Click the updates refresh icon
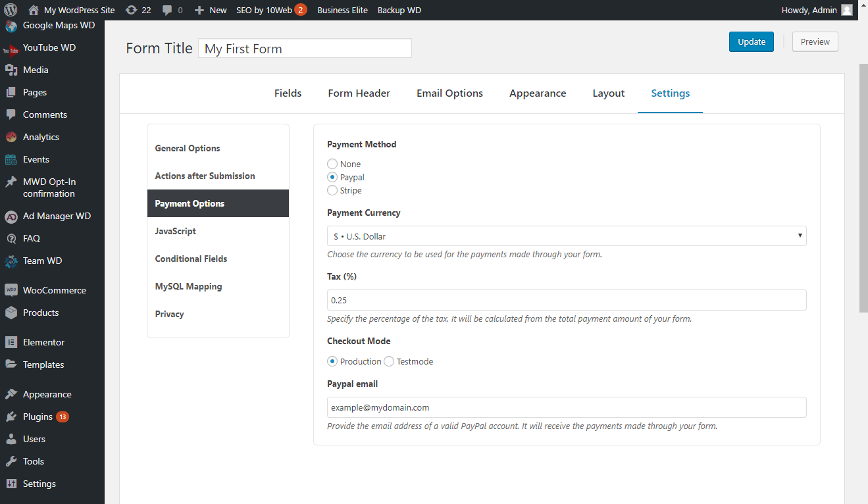The image size is (868, 504). (x=131, y=10)
